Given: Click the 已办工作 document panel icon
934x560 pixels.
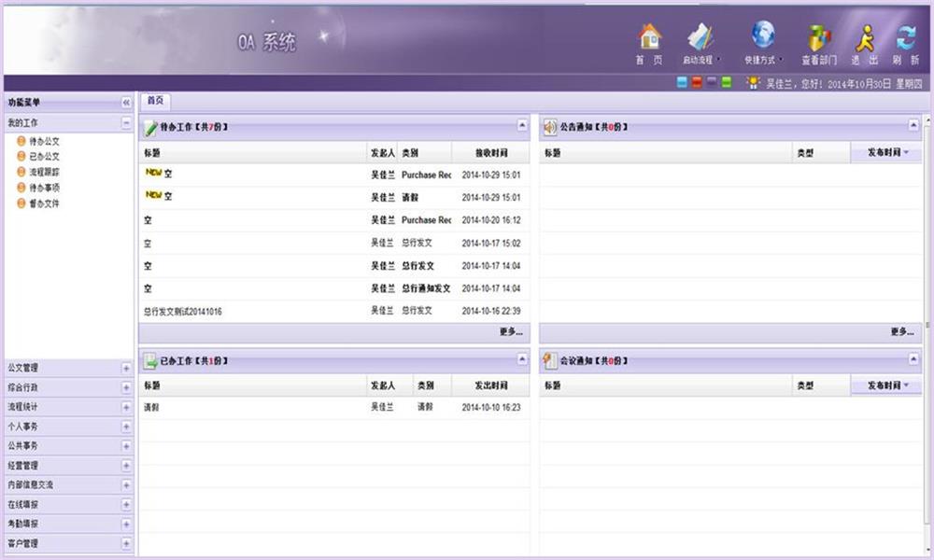Looking at the screenshot, I should click(150, 360).
